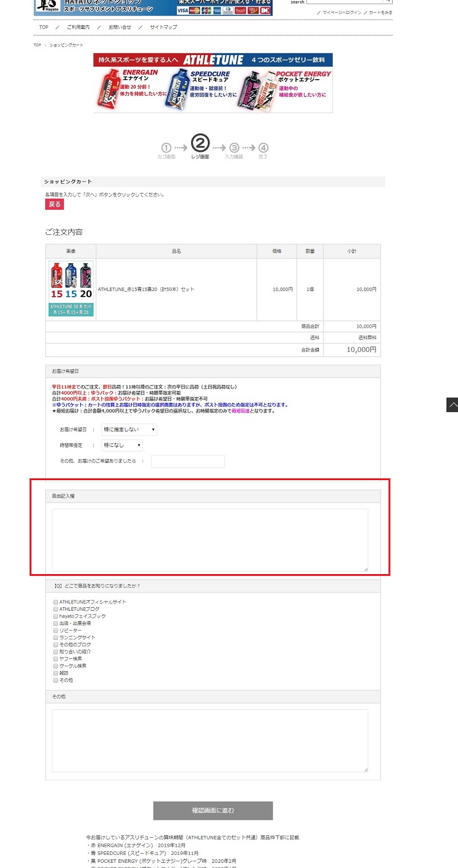The height and width of the screenshot is (868, 458).
Task: Click the 戻る back button
Action: point(54,205)
